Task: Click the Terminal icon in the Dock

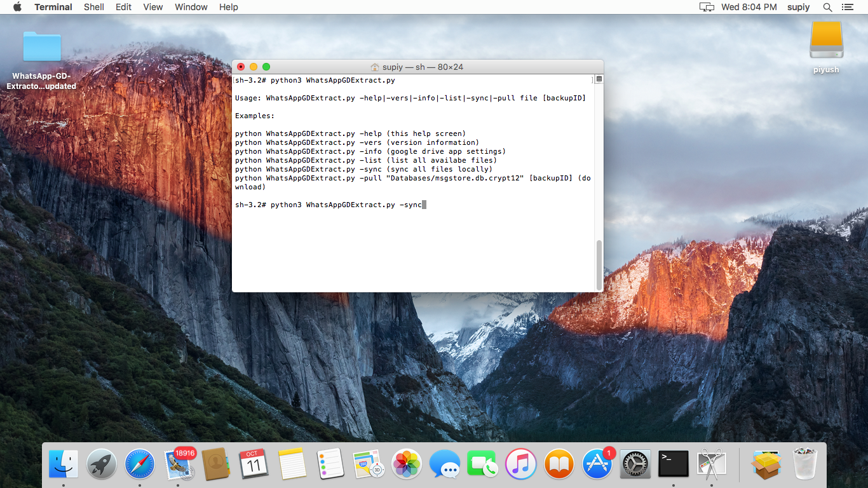Action: 674,464
